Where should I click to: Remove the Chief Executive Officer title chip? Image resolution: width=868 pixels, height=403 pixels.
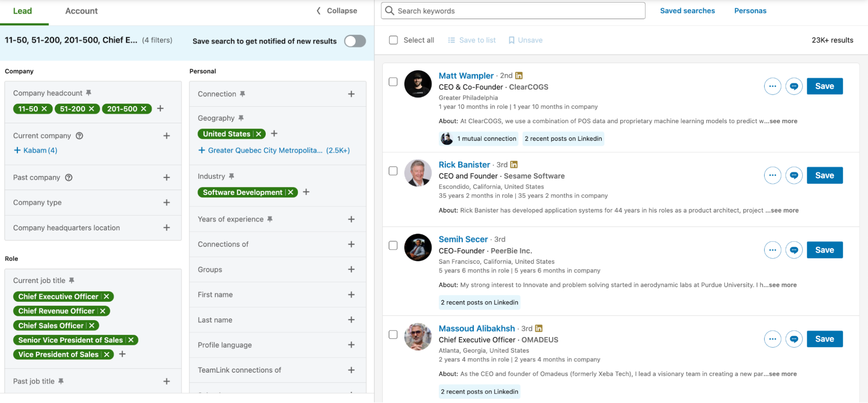point(106,297)
